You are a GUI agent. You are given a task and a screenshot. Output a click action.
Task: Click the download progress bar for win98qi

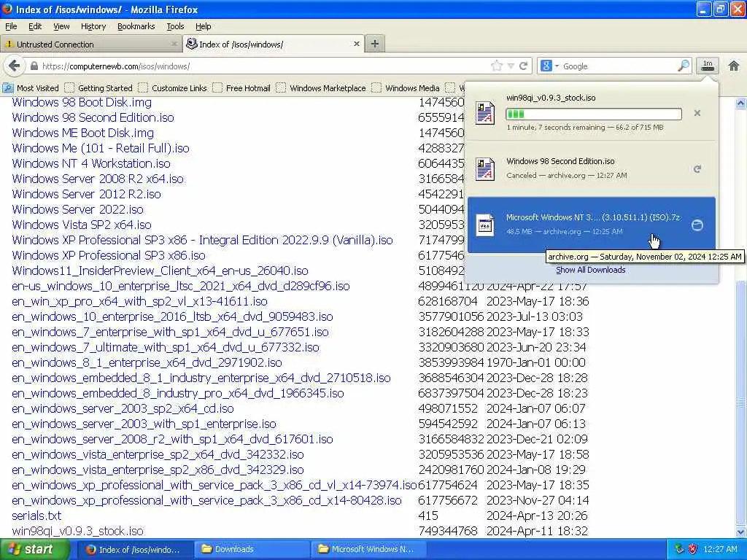(x=594, y=114)
